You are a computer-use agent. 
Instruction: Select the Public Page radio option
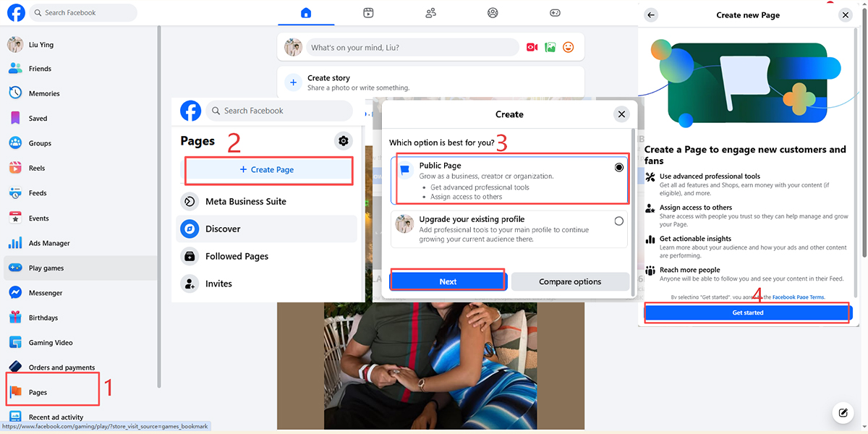[618, 167]
